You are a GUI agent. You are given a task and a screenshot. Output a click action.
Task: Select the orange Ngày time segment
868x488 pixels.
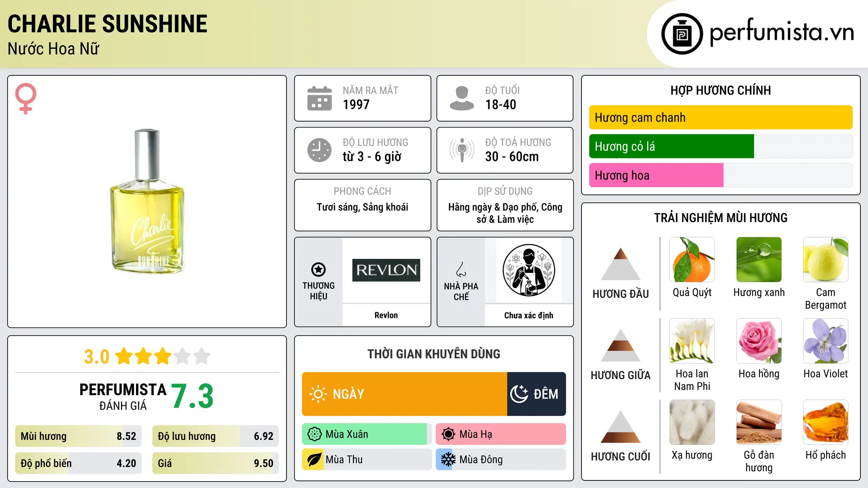[404, 394]
